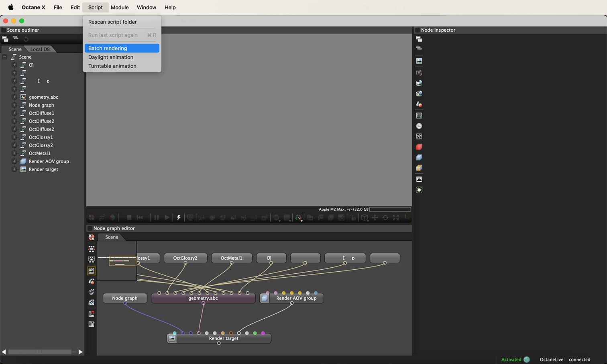The height and width of the screenshot is (364, 607).
Task: Toggle grid display in node graph editor
Action: pos(92,324)
